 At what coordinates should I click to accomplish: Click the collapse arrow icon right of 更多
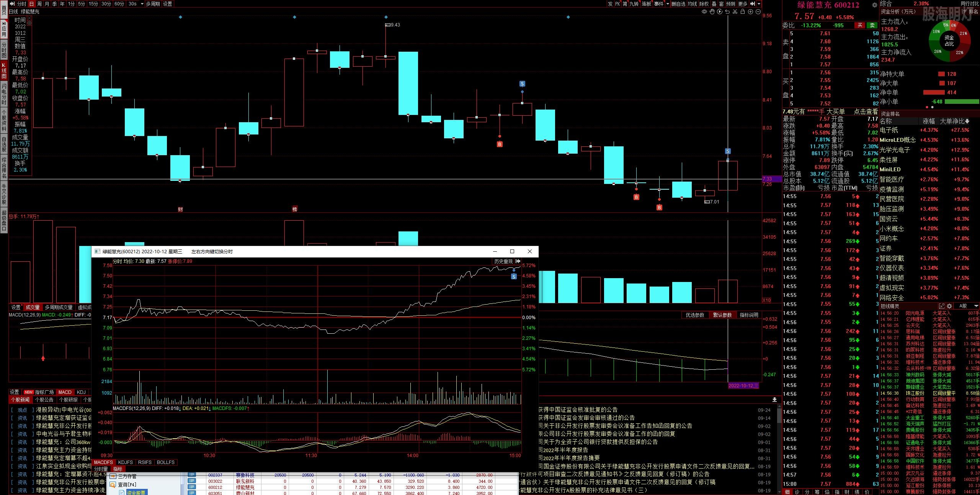click(x=753, y=4)
